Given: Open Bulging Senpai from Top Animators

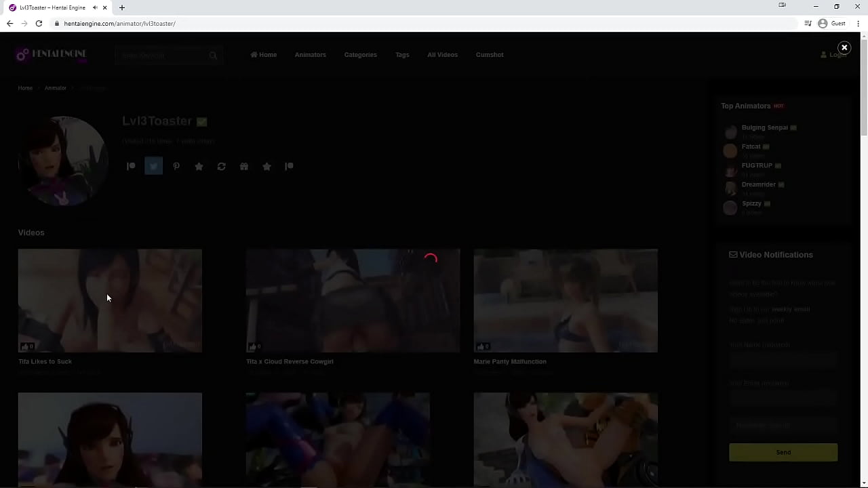Looking at the screenshot, I should click(764, 127).
